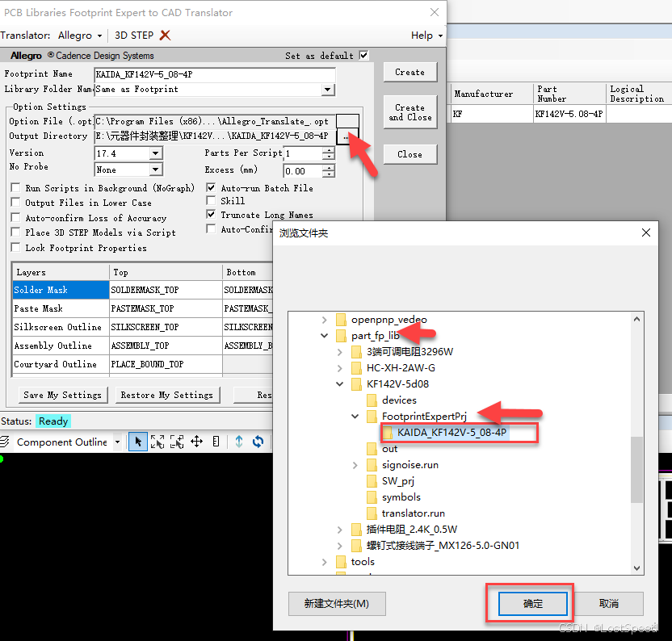The height and width of the screenshot is (641, 672).
Task: Click the report/form icon in the toolbar
Action: pyautogui.click(x=216, y=441)
